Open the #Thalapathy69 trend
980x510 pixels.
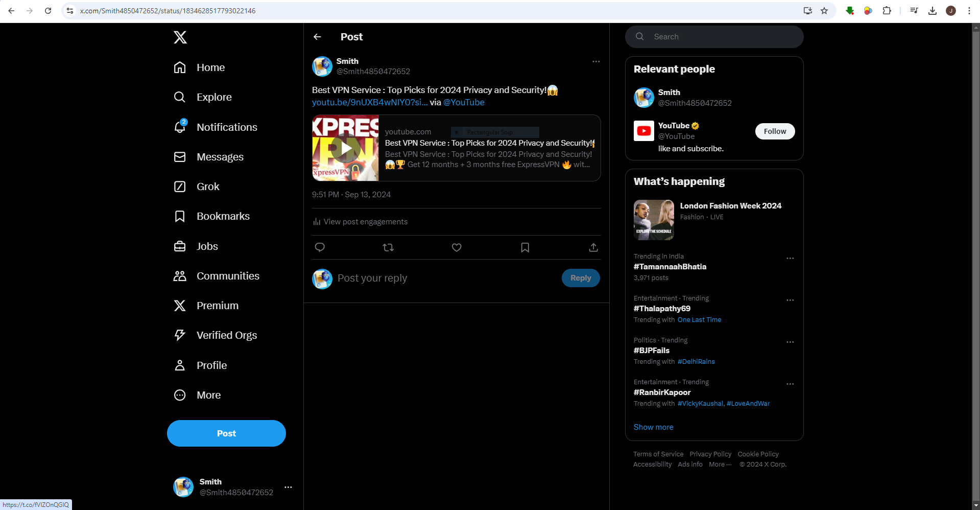click(662, 309)
